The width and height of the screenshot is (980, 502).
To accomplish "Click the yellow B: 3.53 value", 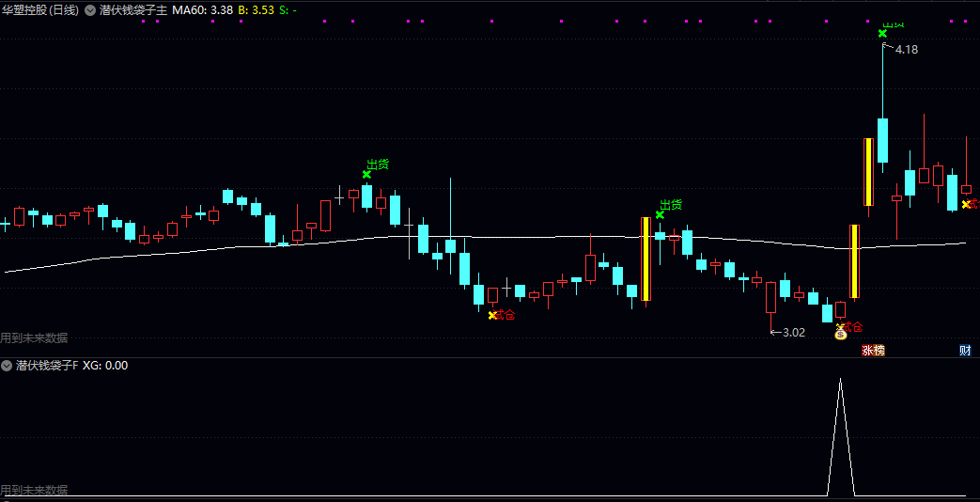I will [257, 10].
